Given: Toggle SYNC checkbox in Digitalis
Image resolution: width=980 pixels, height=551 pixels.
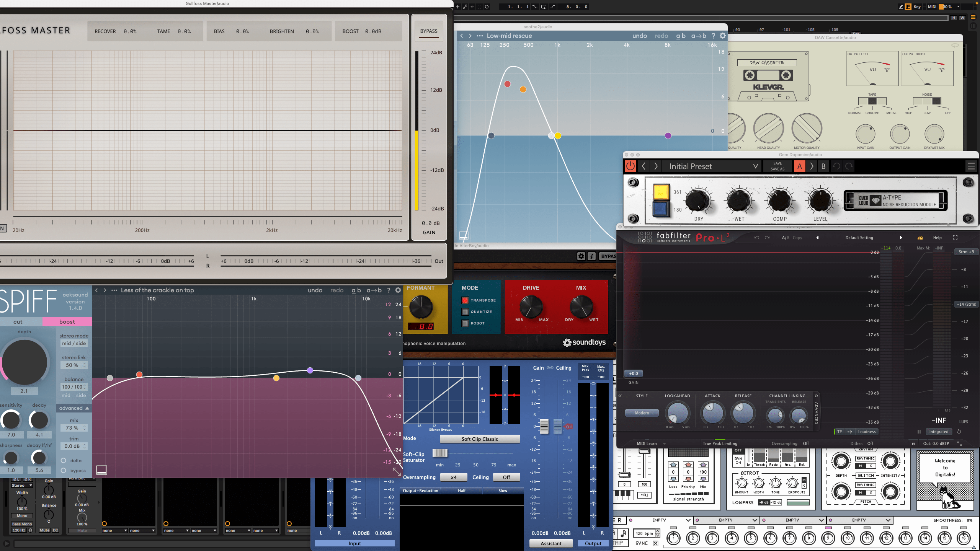Looking at the screenshot, I should 655,543.
